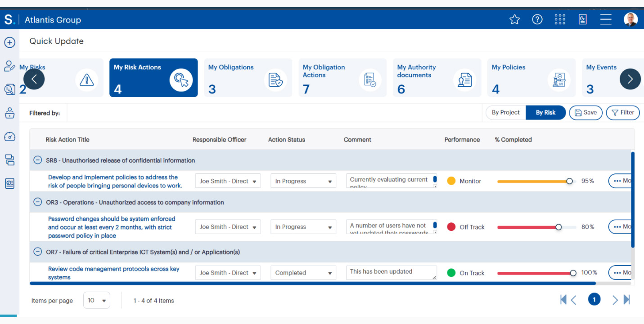Click the Performance column header
Screen dimensions: 644x324
click(x=462, y=140)
